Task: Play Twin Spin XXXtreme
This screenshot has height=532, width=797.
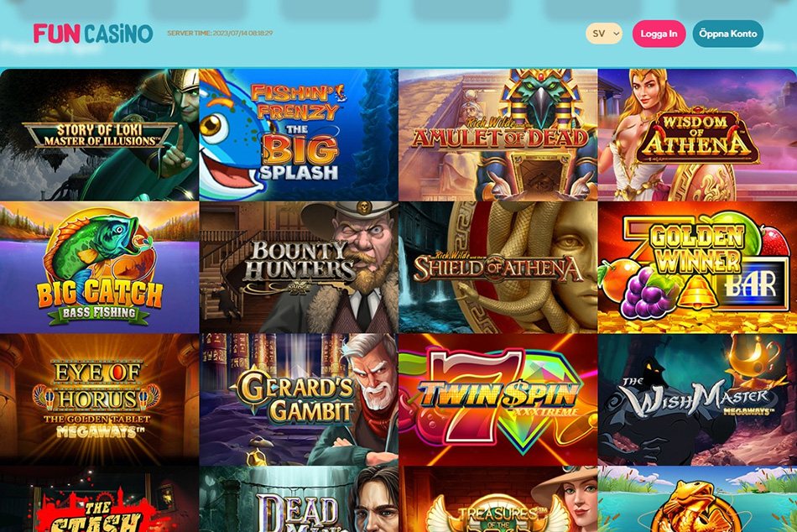Action: (498, 399)
